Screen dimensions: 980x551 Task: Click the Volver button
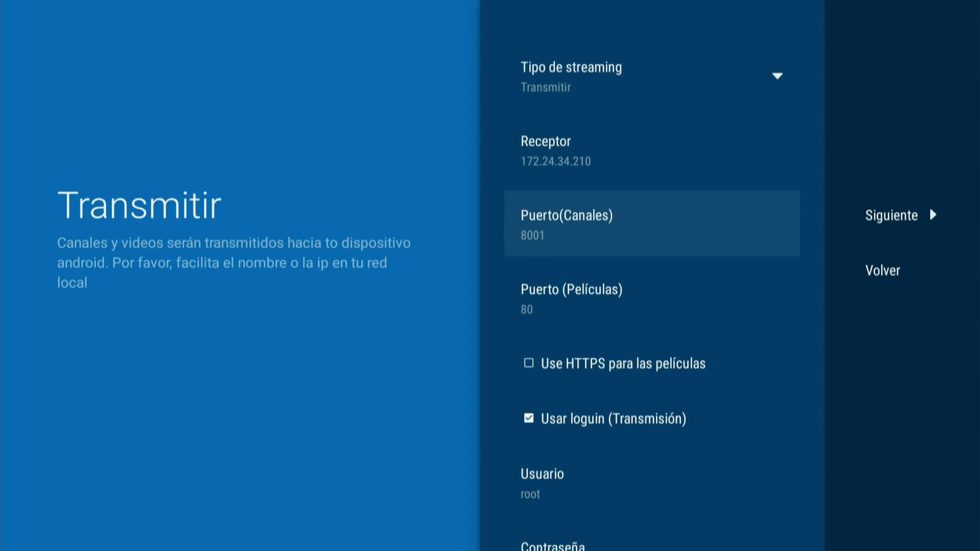883,270
